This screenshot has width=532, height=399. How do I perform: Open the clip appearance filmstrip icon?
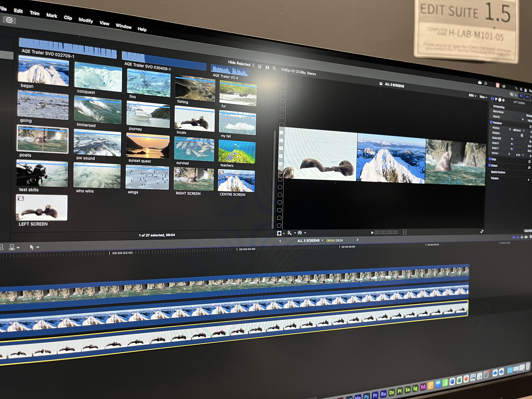coord(267,68)
